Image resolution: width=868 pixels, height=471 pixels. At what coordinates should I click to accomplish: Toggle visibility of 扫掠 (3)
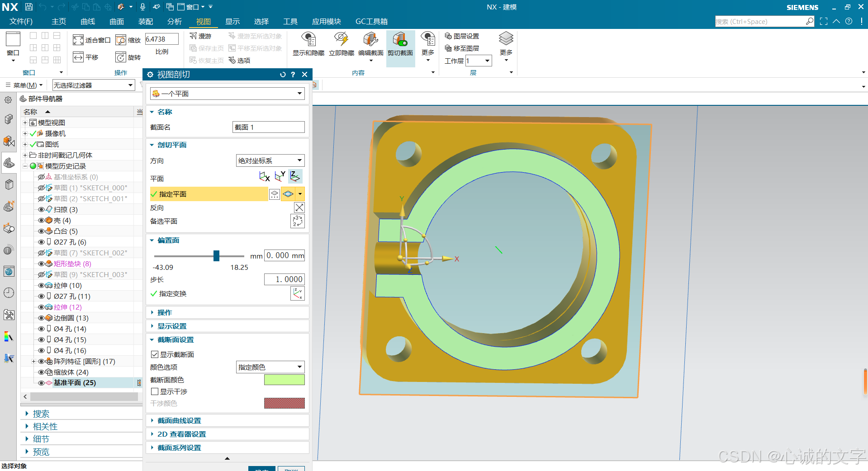click(41, 209)
